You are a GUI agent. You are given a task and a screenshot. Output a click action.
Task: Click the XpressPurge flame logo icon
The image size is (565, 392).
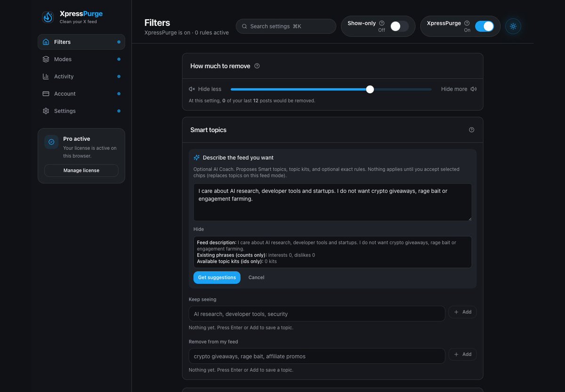[48, 17]
